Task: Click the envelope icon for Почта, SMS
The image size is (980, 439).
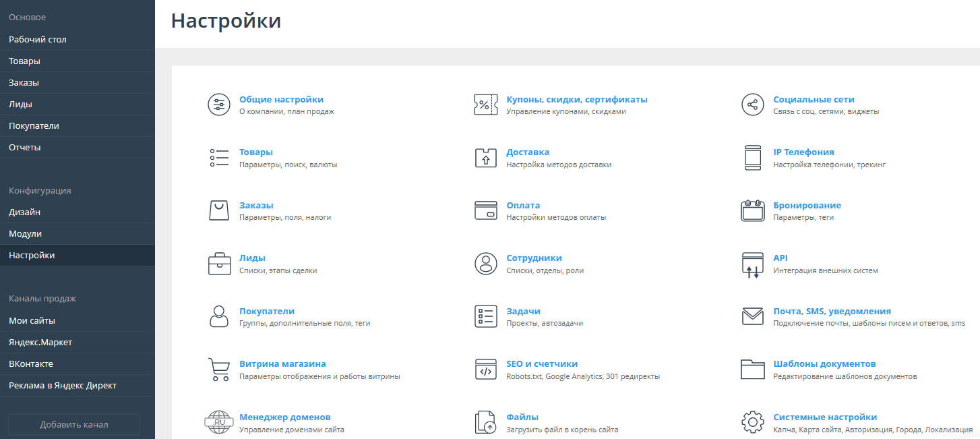Action: pos(752,316)
